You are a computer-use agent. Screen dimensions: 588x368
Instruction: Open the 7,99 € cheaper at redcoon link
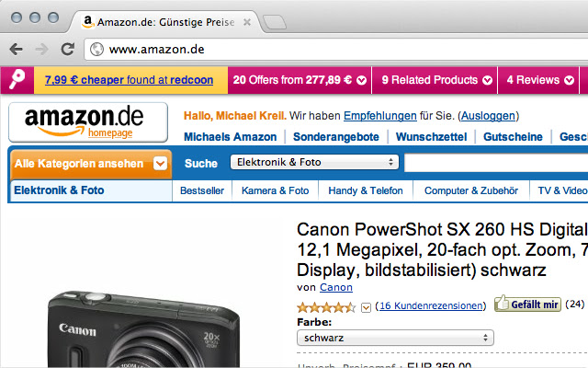point(129,80)
